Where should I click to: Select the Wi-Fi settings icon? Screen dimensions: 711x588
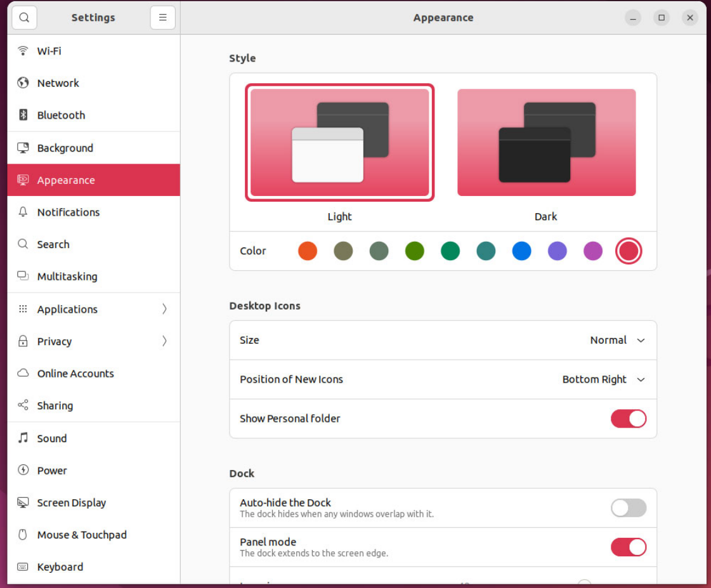[x=23, y=51]
